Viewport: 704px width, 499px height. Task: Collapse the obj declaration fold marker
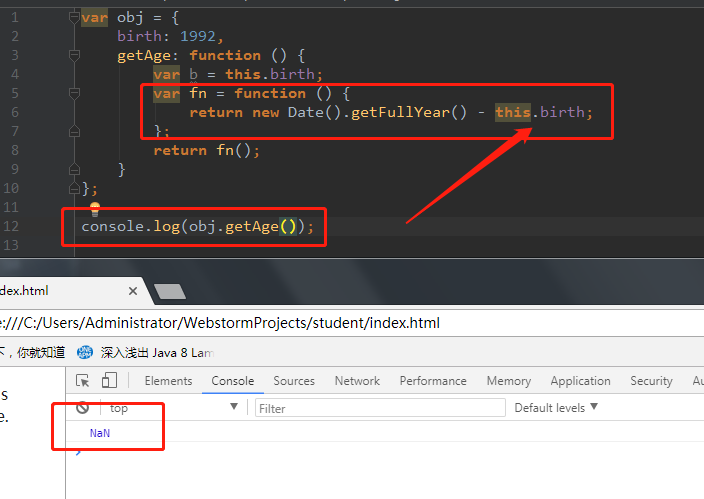tap(74, 18)
